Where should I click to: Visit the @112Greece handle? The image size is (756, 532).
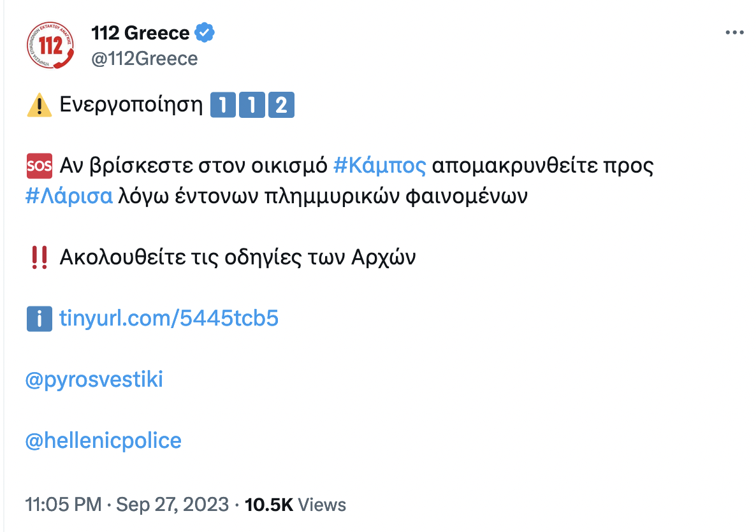click(145, 59)
